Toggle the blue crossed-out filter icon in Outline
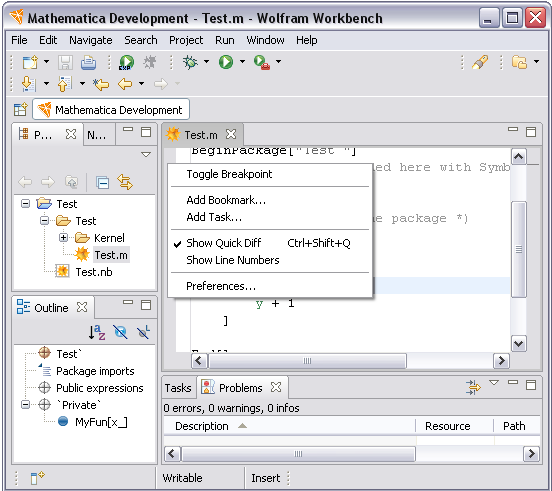 [120, 332]
